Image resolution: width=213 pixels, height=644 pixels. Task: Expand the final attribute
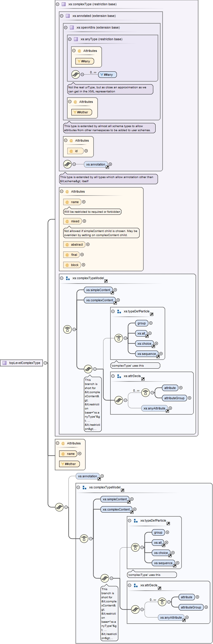coord(82,255)
